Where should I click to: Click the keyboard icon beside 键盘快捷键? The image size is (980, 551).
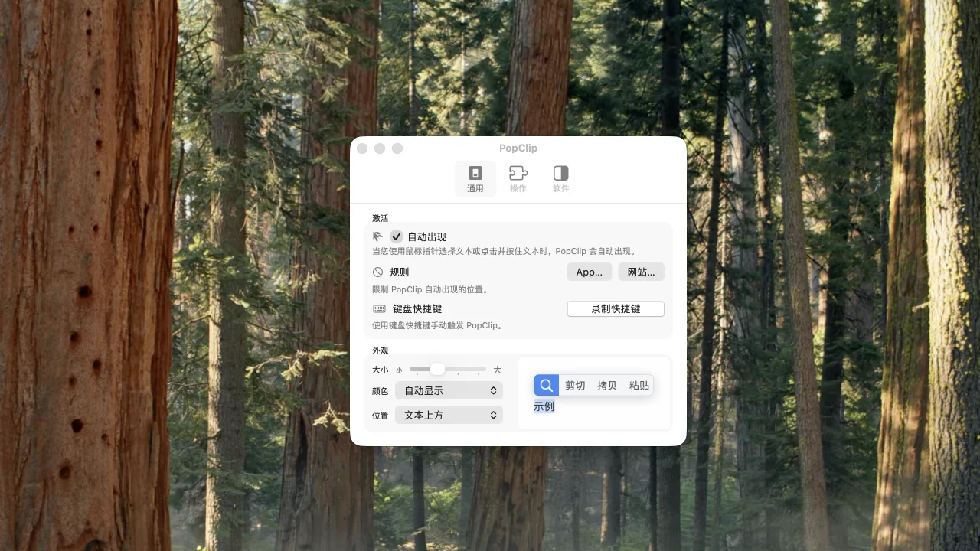(379, 308)
